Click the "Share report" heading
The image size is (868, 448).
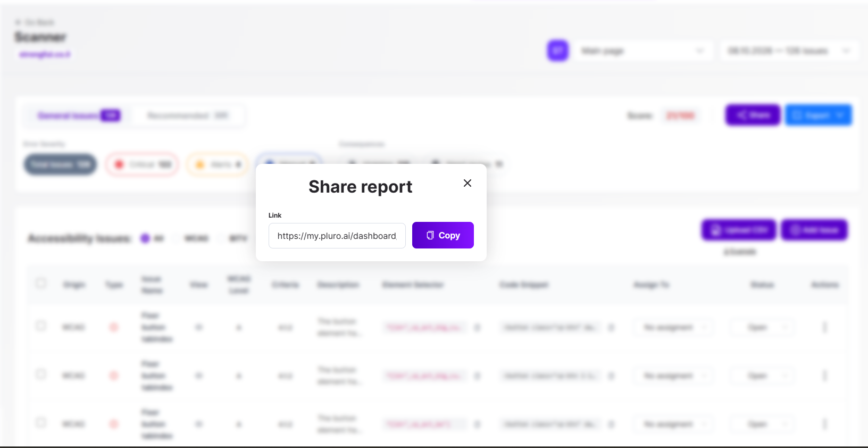click(x=361, y=187)
